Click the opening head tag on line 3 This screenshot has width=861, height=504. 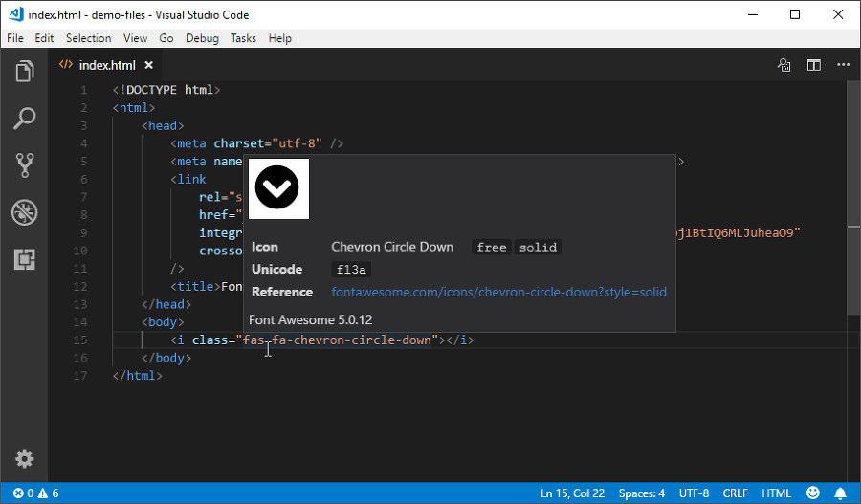click(x=163, y=125)
